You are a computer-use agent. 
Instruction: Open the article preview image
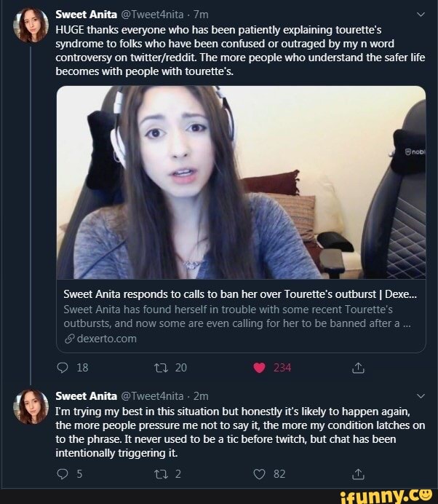click(x=241, y=182)
